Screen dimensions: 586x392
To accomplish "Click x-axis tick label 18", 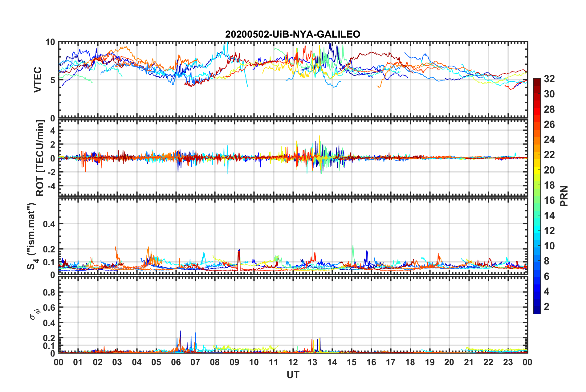I will click(410, 362).
